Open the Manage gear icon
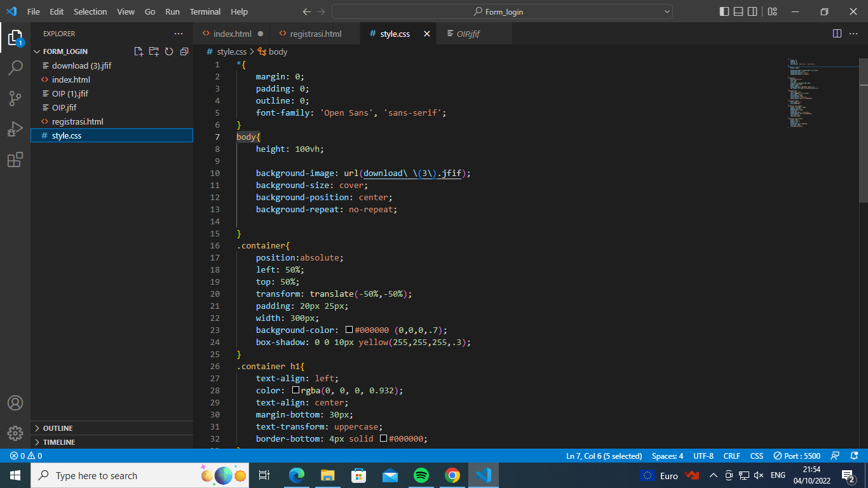This screenshot has width=868, height=488. tap(15, 433)
